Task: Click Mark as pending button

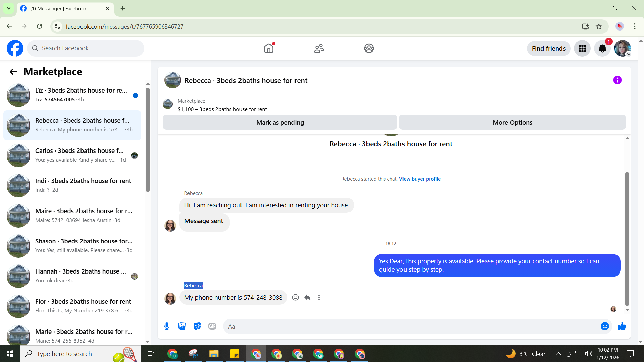Action: [x=280, y=122]
